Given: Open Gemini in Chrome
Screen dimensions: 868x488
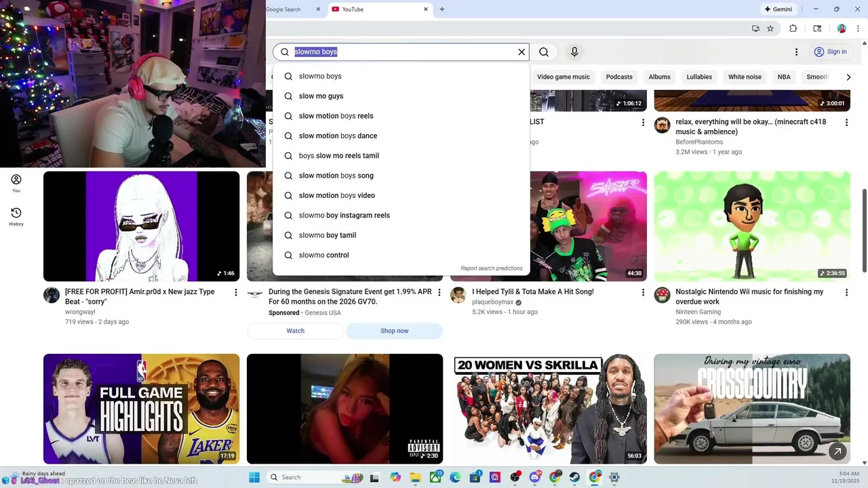Looking at the screenshot, I should coord(778,9).
